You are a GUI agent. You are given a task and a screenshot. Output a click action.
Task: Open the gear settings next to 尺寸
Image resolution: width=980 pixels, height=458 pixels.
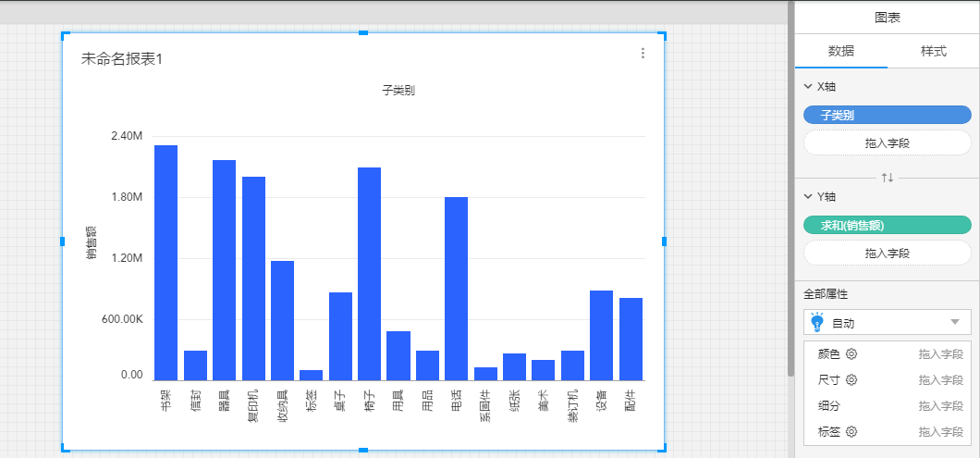pyautogui.click(x=851, y=379)
